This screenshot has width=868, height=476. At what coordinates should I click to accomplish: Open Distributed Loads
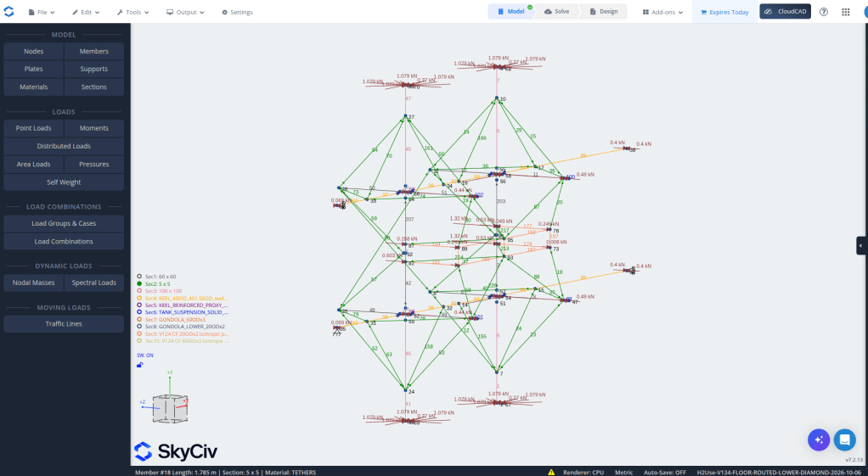click(64, 146)
